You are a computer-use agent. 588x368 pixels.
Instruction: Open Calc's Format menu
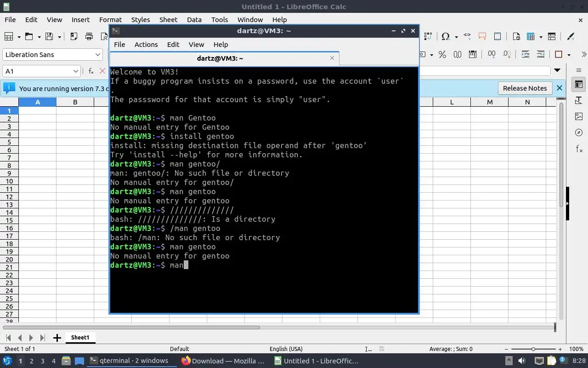tap(110, 19)
